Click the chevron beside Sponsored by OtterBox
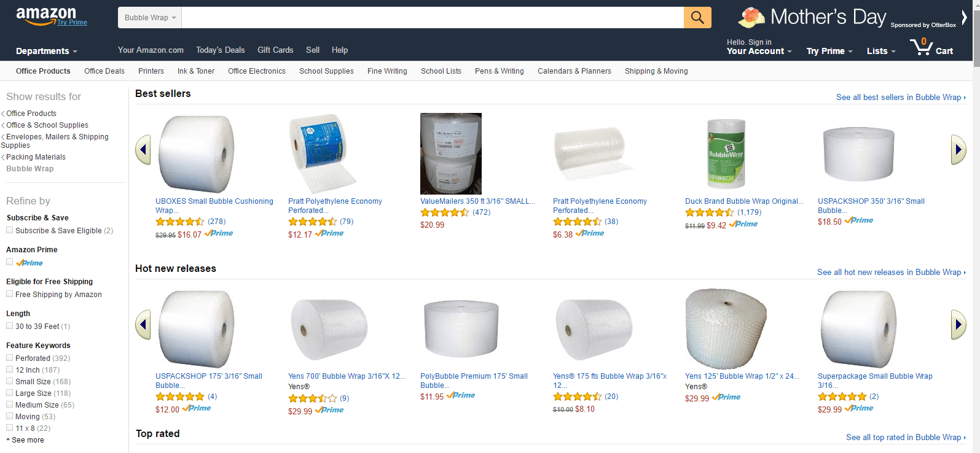Viewport: 980px width, 453px height. [x=963, y=18]
